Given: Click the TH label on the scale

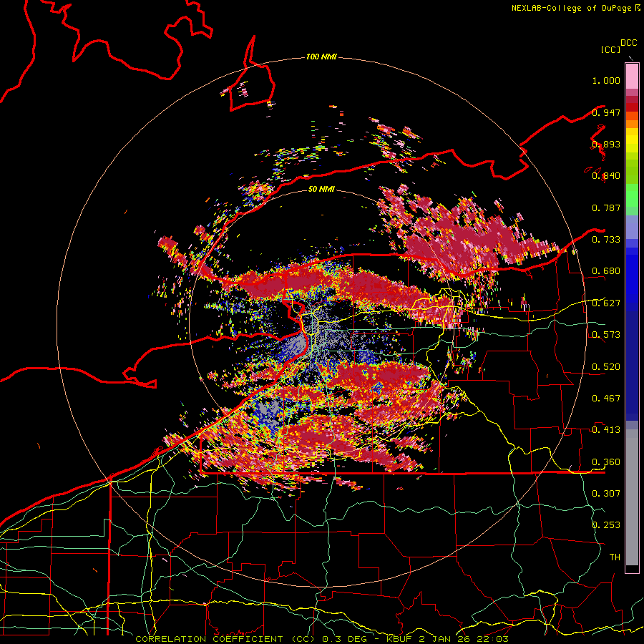Looking at the screenshot, I should tap(615, 557).
